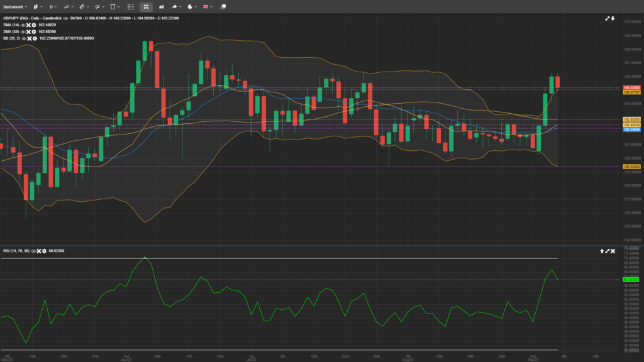Click the green RSI value label

631,280
